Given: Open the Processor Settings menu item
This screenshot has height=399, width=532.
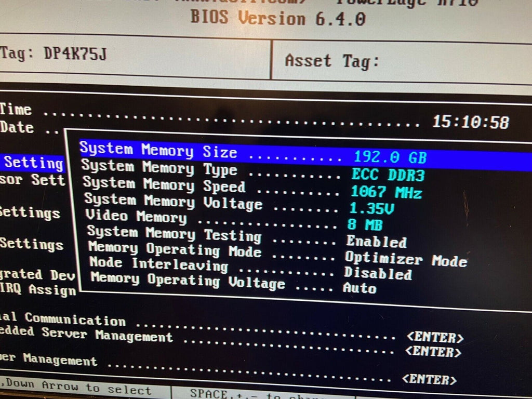Looking at the screenshot, I should [32, 181].
